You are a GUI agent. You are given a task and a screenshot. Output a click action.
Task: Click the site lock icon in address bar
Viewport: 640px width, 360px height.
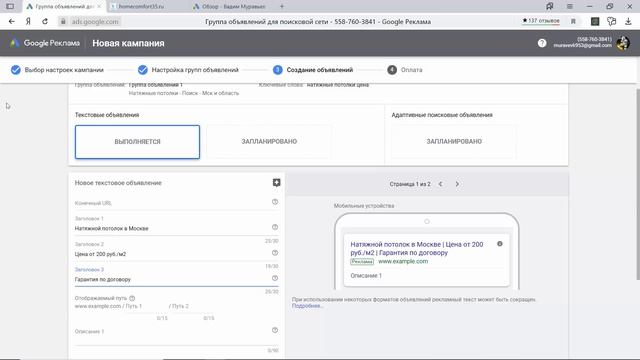(63, 22)
